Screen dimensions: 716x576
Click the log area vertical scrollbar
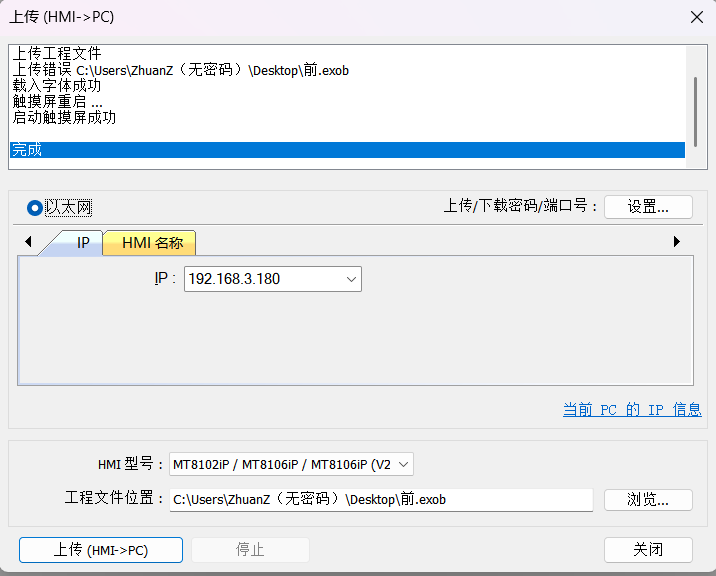tap(694, 108)
